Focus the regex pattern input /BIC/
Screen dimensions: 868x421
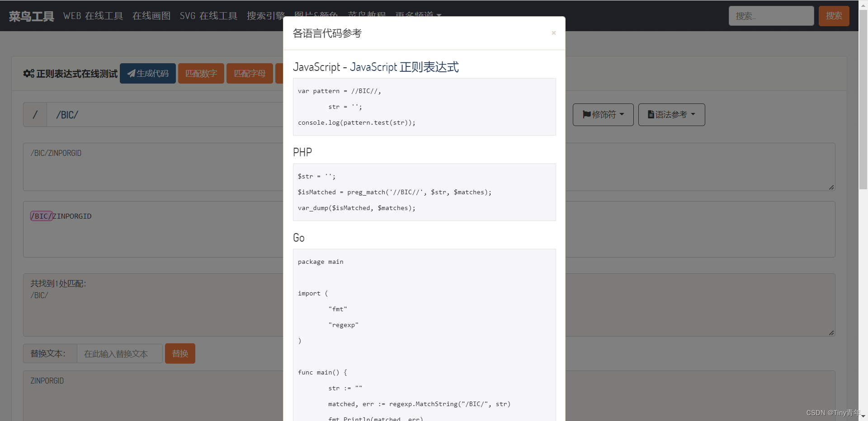165,115
